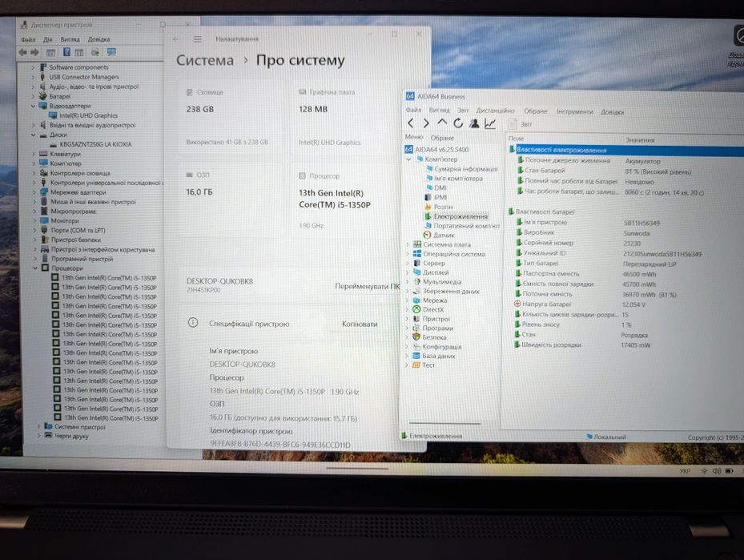This screenshot has width=744, height=560.
Task: Collapse Комп'ютер node in AIDA64 tree
Action: 408,159
